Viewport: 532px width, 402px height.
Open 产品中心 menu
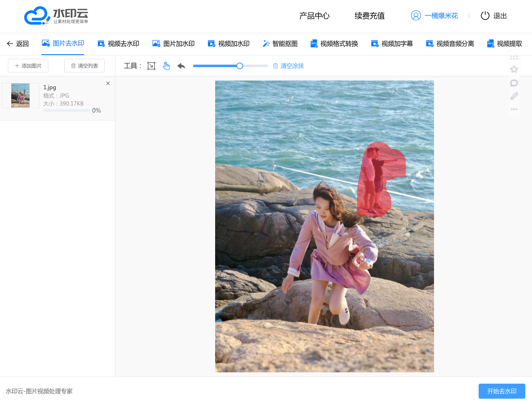click(x=314, y=16)
